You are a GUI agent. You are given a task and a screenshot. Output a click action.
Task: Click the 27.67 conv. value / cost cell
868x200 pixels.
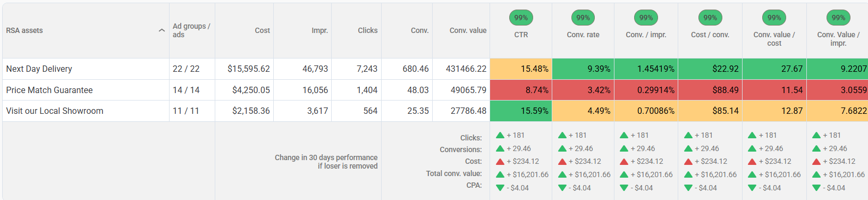click(x=774, y=69)
